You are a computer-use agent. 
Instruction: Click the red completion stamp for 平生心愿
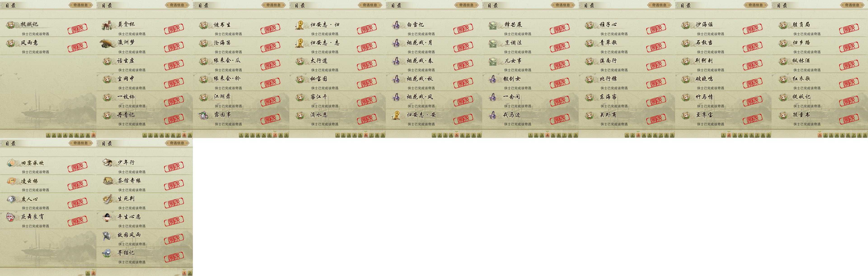point(174,221)
